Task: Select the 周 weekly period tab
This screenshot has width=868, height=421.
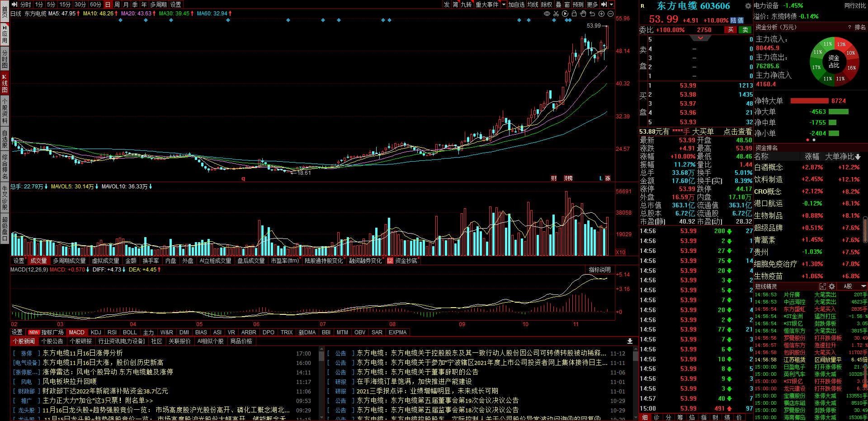Action: (117, 5)
